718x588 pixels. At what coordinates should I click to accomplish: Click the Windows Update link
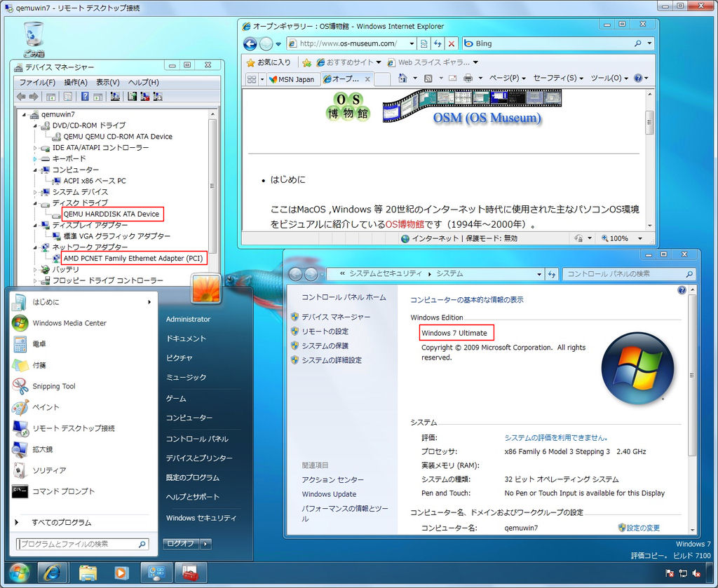[x=329, y=494]
